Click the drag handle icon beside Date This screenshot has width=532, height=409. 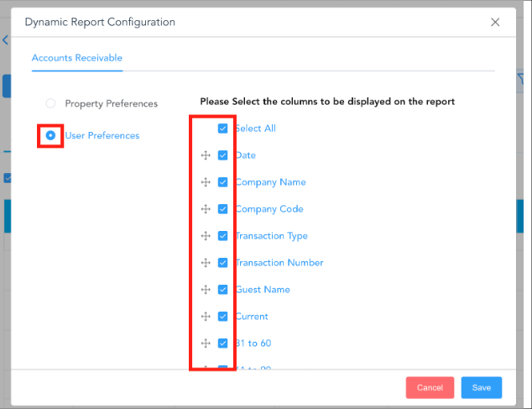[x=206, y=155]
